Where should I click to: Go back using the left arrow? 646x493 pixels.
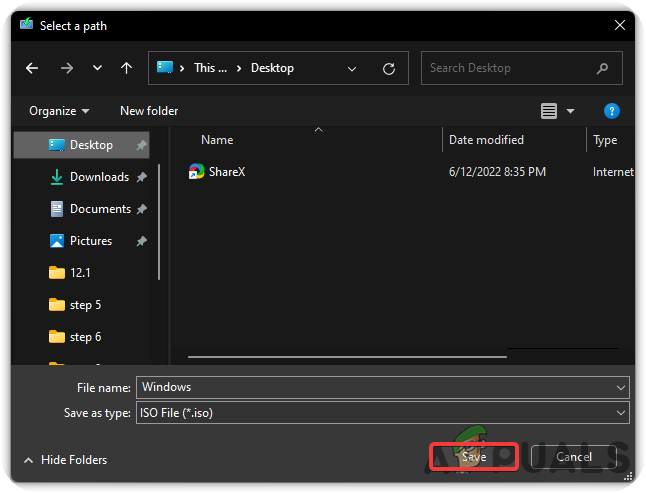click(x=32, y=68)
